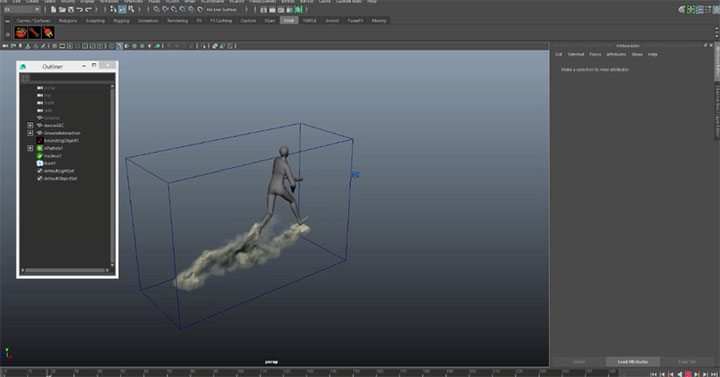Click the rightmost viewport panel toolbar icon
Image resolution: width=720 pixels, height=377 pixels.
[230, 46]
